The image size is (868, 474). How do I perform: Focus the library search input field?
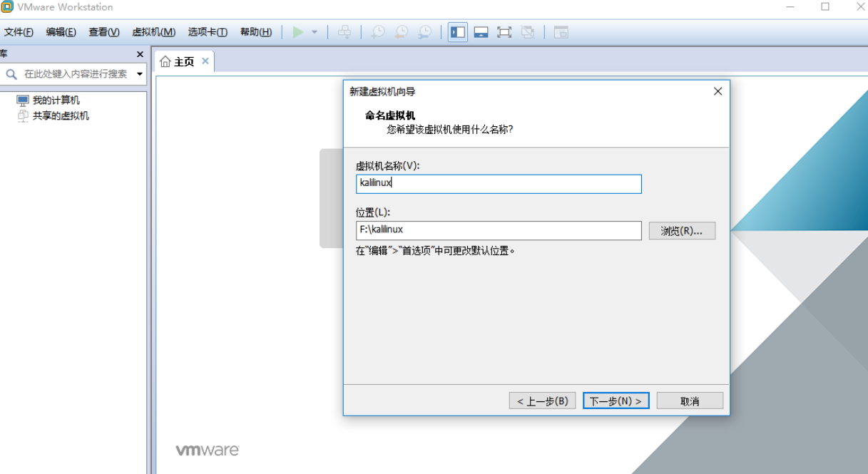(x=76, y=74)
